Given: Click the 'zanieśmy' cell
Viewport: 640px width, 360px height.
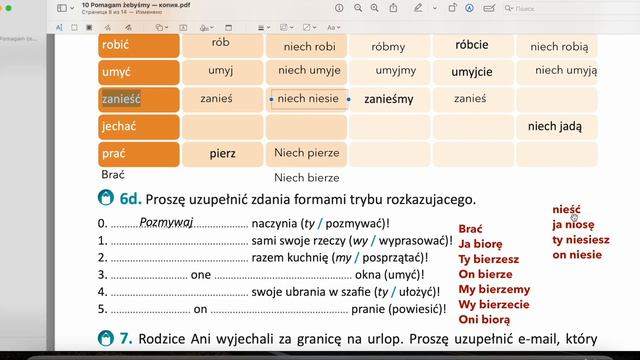Looking at the screenshot, I should [x=389, y=99].
